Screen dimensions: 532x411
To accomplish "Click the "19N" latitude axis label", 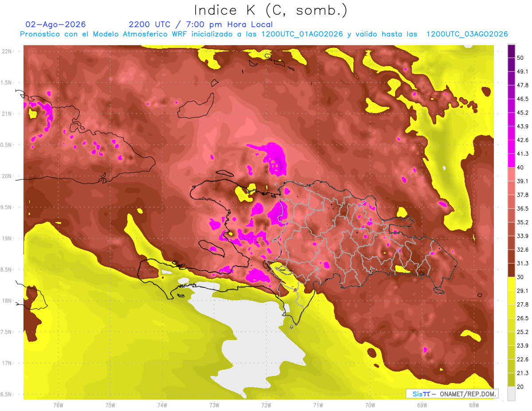I will coord(7,239).
